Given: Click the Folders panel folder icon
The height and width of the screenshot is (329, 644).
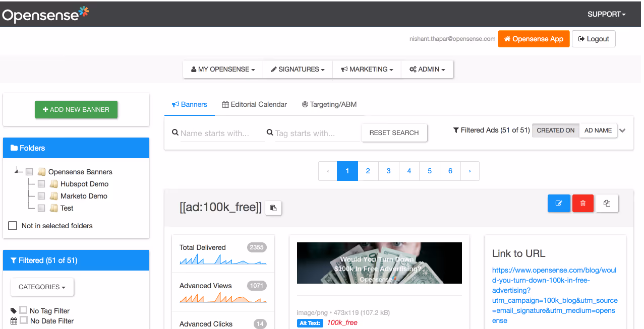Looking at the screenshot, I should pos(14,148).
